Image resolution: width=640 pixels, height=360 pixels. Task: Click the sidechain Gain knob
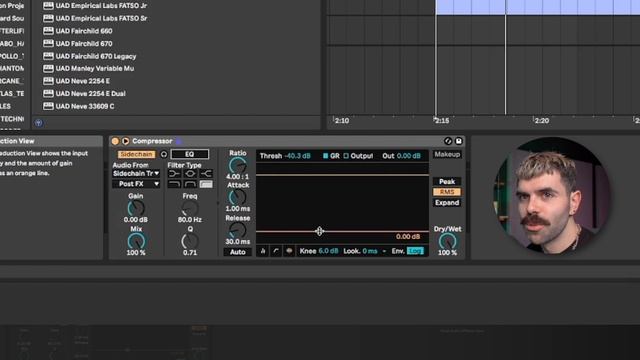click(x=136, y=209)
